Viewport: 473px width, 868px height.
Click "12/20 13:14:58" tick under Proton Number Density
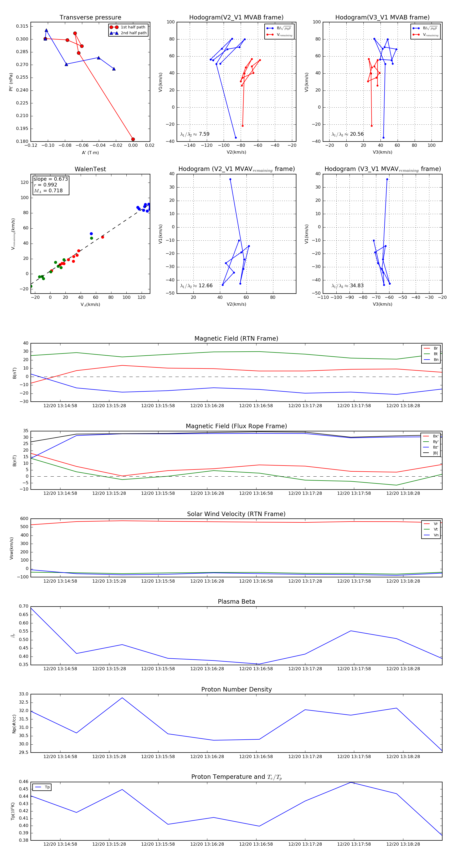[60, 756]
